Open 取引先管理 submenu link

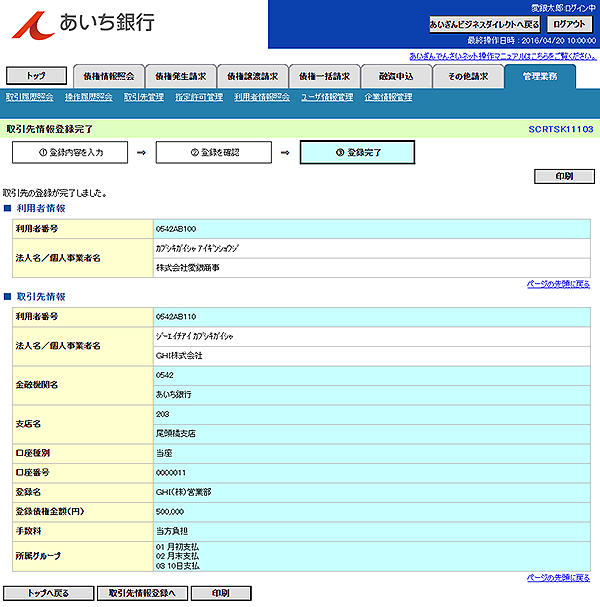coord(144,97)
